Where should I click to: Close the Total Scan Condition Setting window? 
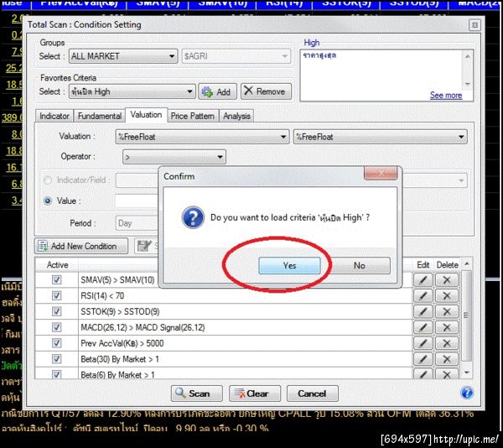coord(474,24)
